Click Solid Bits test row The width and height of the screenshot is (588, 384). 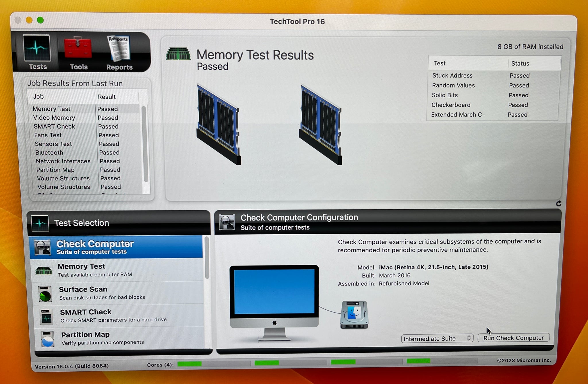point(493,95)
